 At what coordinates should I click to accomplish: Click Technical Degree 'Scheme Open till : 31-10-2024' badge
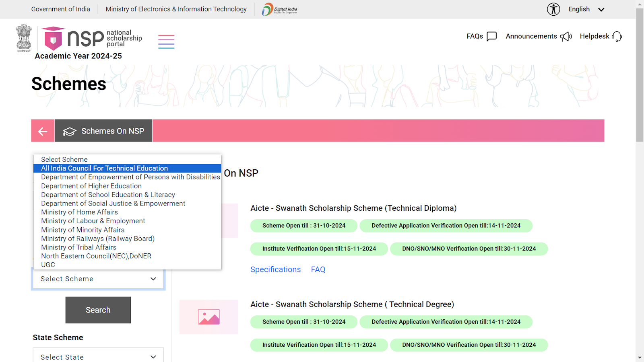click(304, 322)
